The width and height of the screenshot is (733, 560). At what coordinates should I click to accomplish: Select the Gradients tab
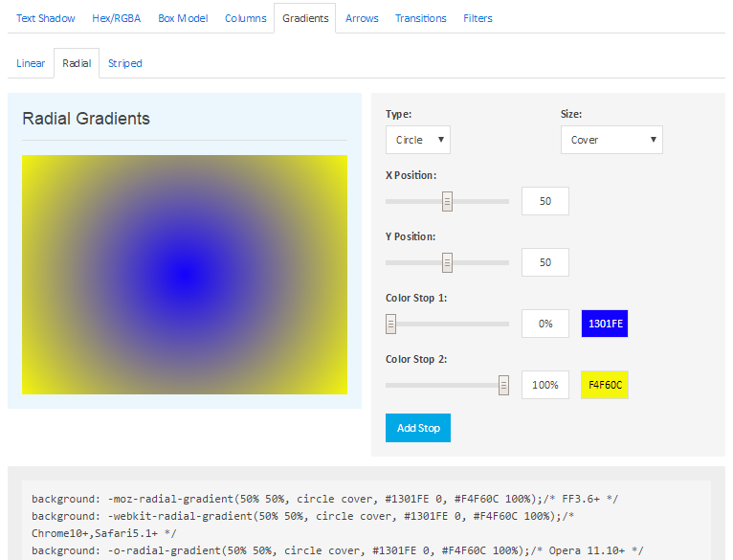(x=305, y=18)
